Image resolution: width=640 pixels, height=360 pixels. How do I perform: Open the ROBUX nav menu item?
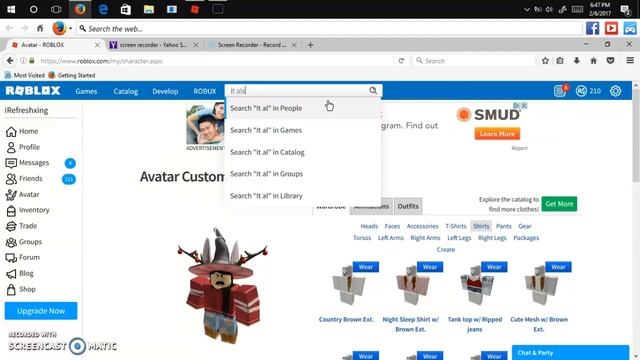[204, 91]
